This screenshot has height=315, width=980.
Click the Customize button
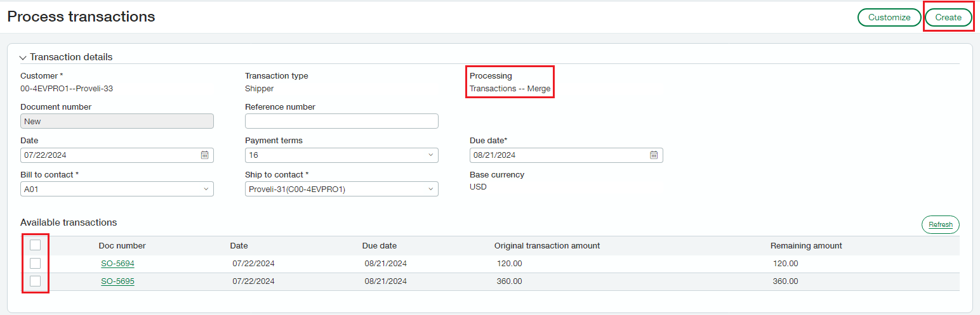pos(889,18)
